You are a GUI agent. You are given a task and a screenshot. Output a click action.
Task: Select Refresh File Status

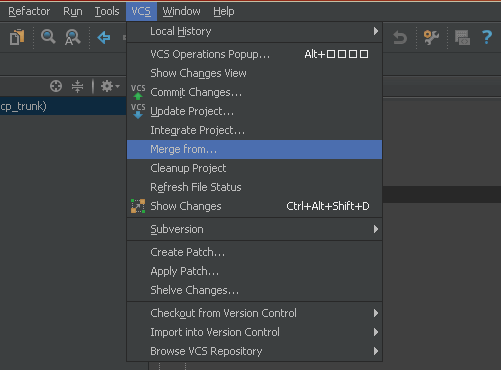pyautogui.click(x=254, y=187)
